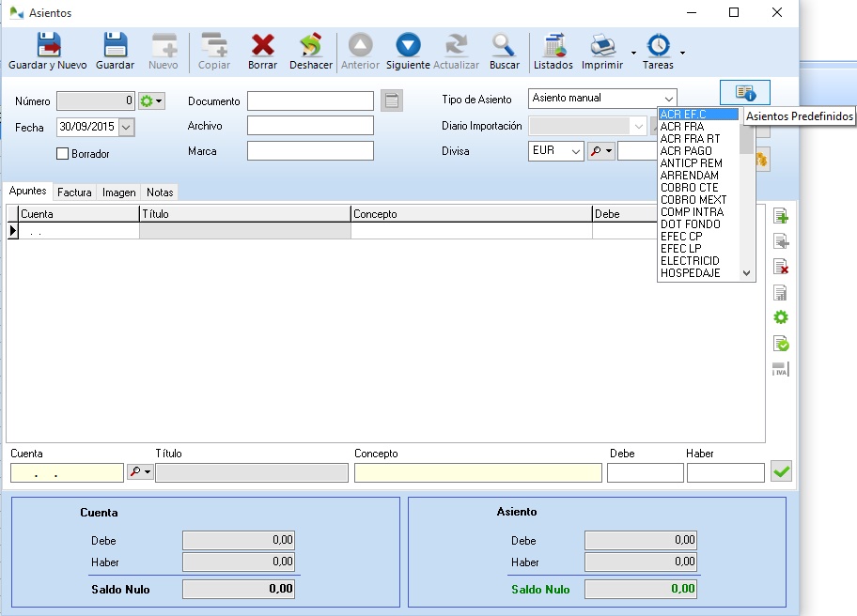Expand the Tipo de Asiento dropdown

click(x=668, y=99)
